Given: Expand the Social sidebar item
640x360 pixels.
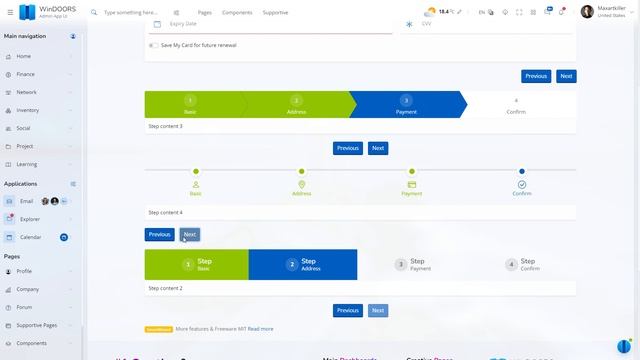Looking at the screenshot, I should 40,128.
